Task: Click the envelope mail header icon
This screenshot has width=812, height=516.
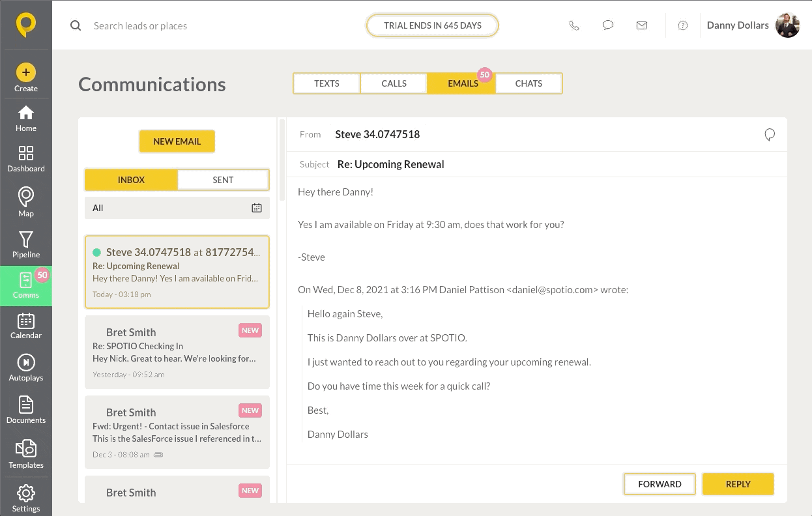Action: tap(642, 25)
